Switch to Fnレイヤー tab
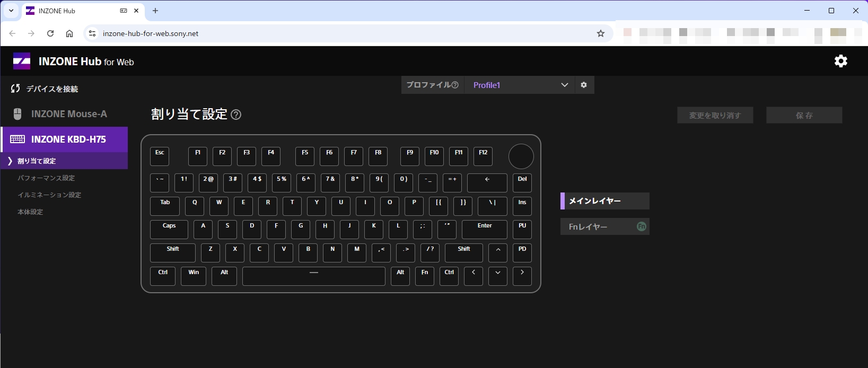Screen dimensions: 868x368 tap(605, 226)
